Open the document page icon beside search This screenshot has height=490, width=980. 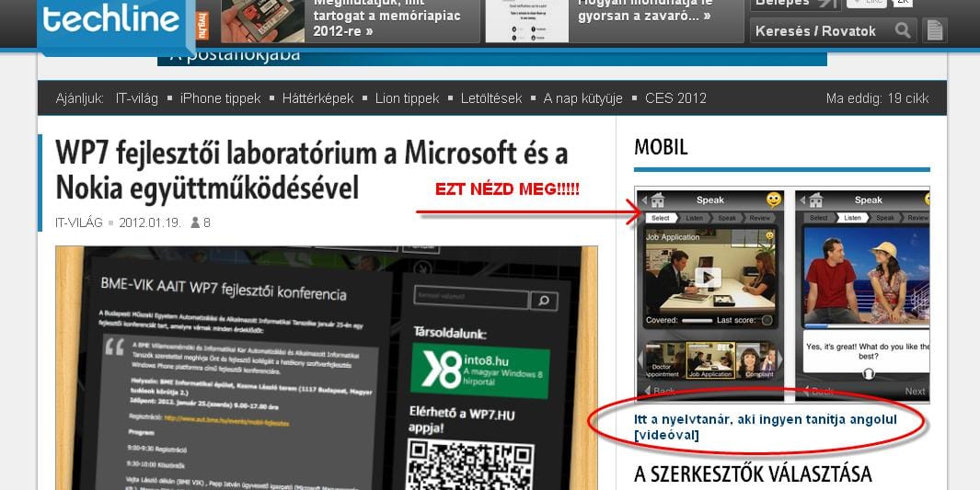point(934,30)
